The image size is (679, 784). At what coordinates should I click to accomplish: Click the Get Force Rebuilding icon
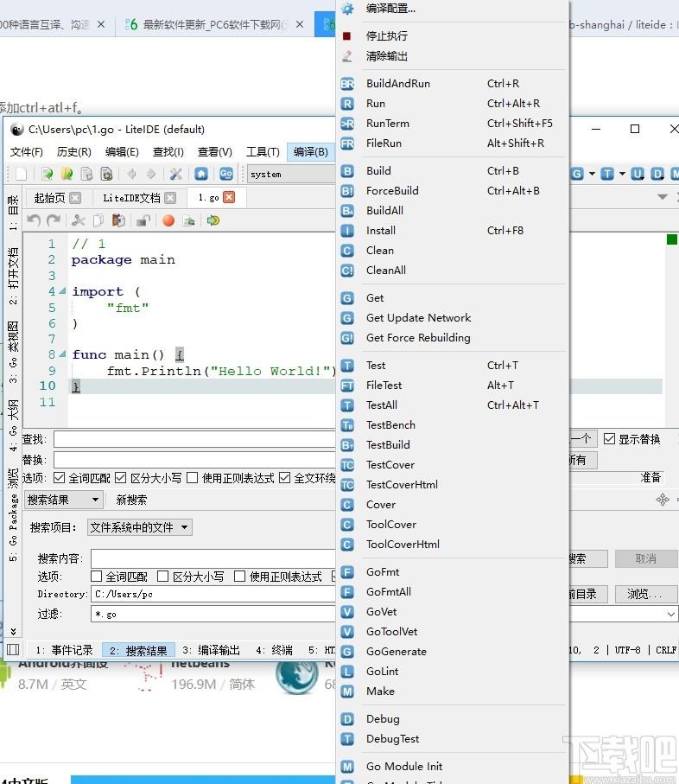coord(347,338)
